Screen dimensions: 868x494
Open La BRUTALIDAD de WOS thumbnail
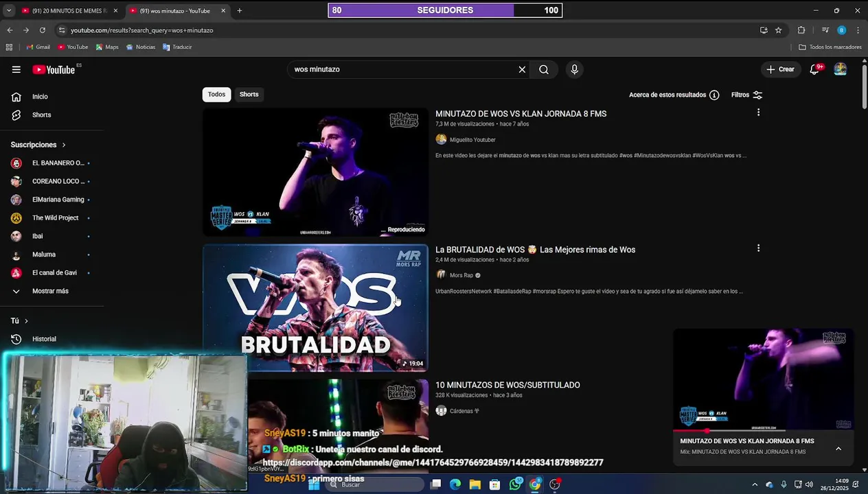click(x=315, y=308)
